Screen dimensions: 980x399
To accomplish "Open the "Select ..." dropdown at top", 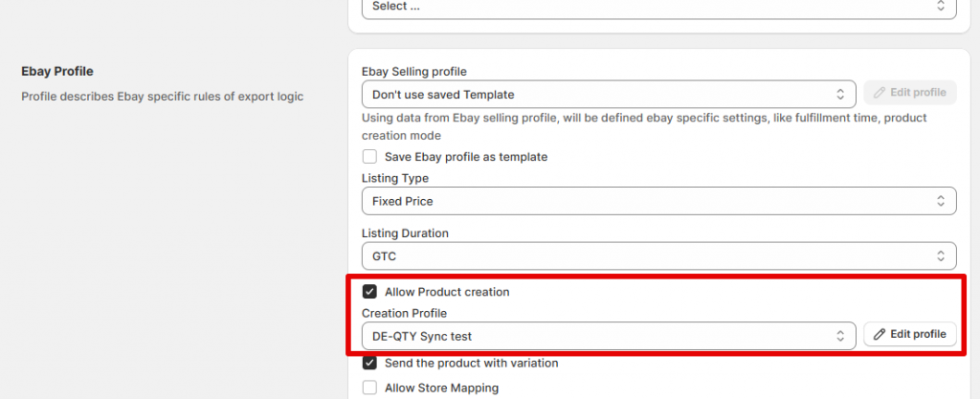I will 651,6.
